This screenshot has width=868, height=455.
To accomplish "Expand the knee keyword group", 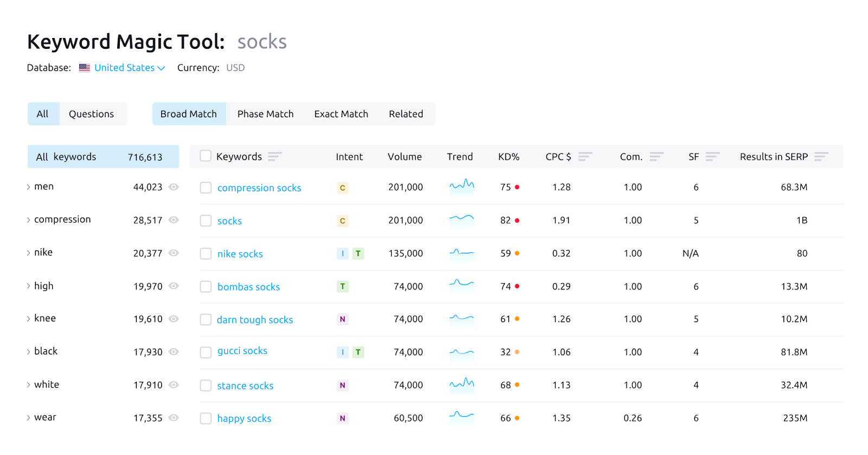I will tap(28, 319).
